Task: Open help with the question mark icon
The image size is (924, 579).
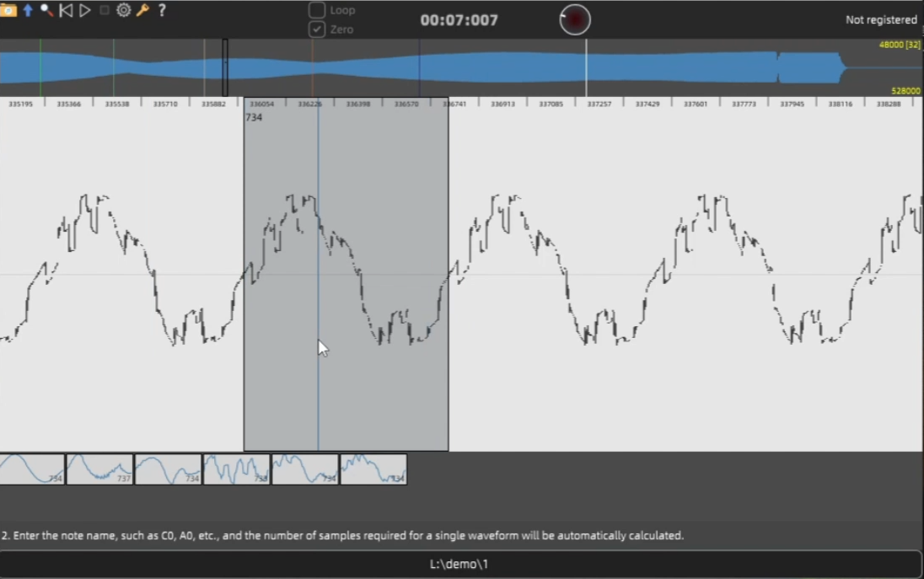Action: point(162,10)
